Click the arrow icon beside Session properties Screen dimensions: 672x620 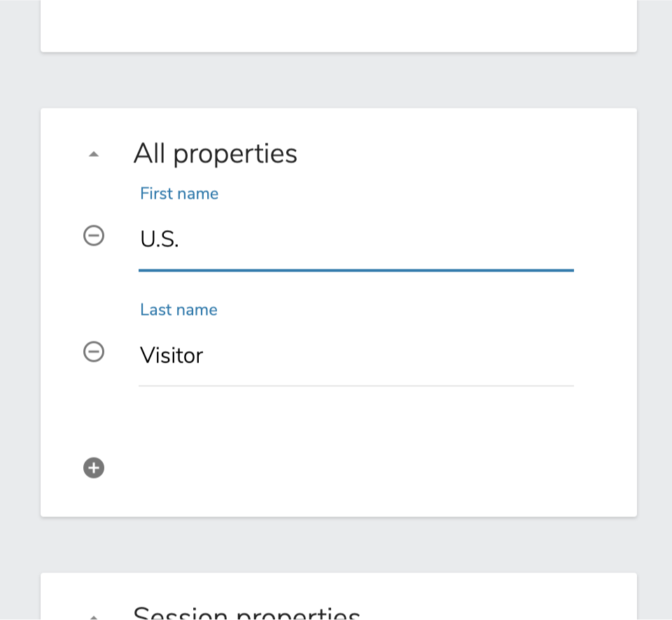[x=93, y=615]
